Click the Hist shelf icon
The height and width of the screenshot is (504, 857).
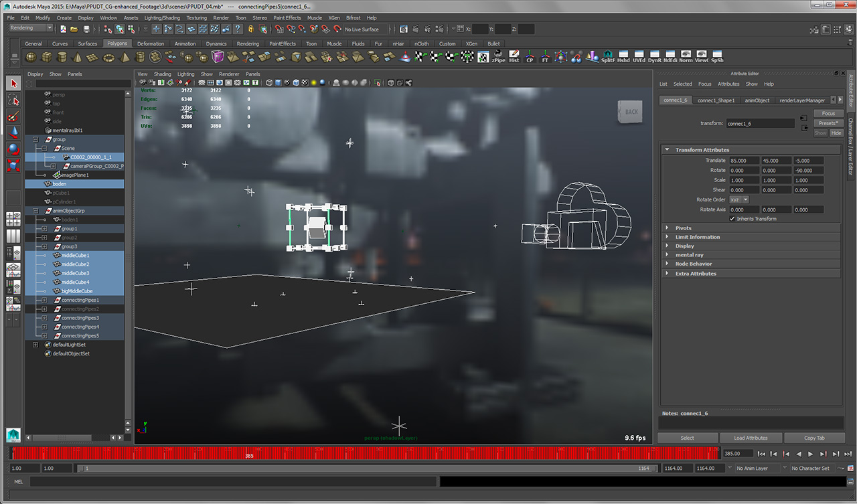coord(514,57)
